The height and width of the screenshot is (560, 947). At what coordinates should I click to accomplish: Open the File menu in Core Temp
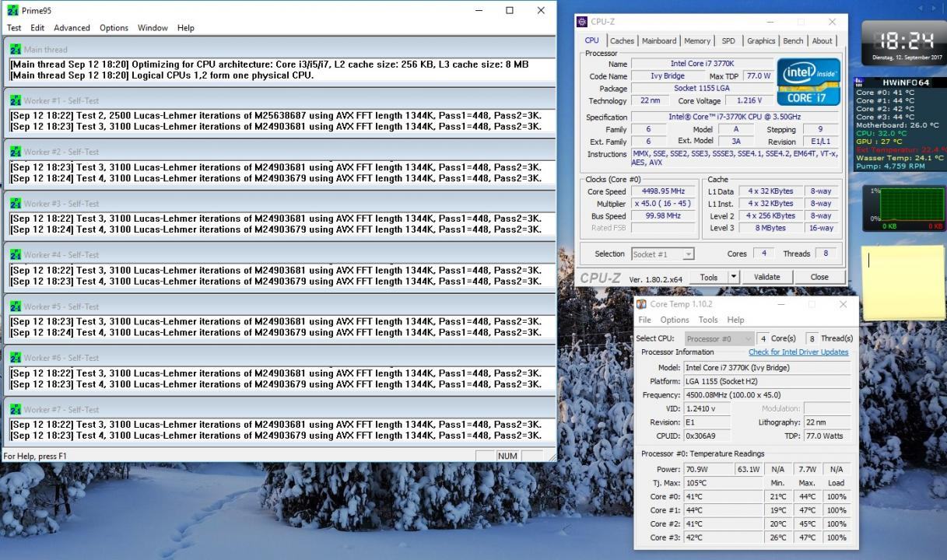(644, 320)
